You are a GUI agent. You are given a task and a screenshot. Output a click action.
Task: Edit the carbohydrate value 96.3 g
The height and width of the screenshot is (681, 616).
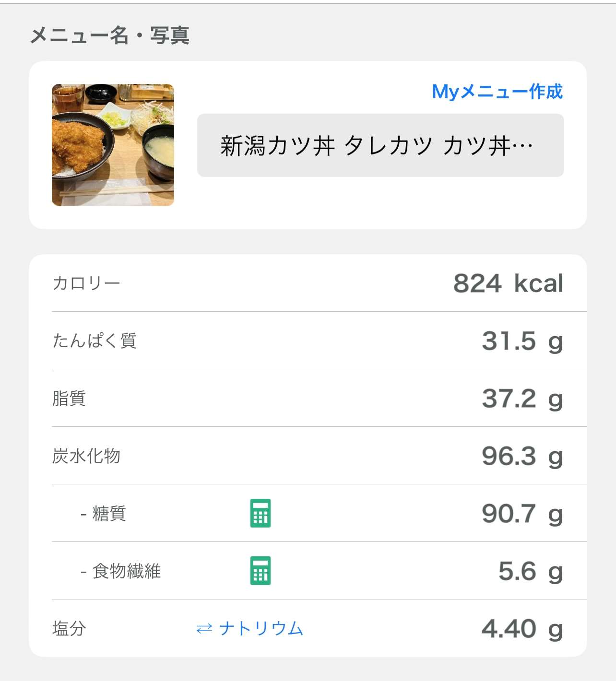[522, 456]
